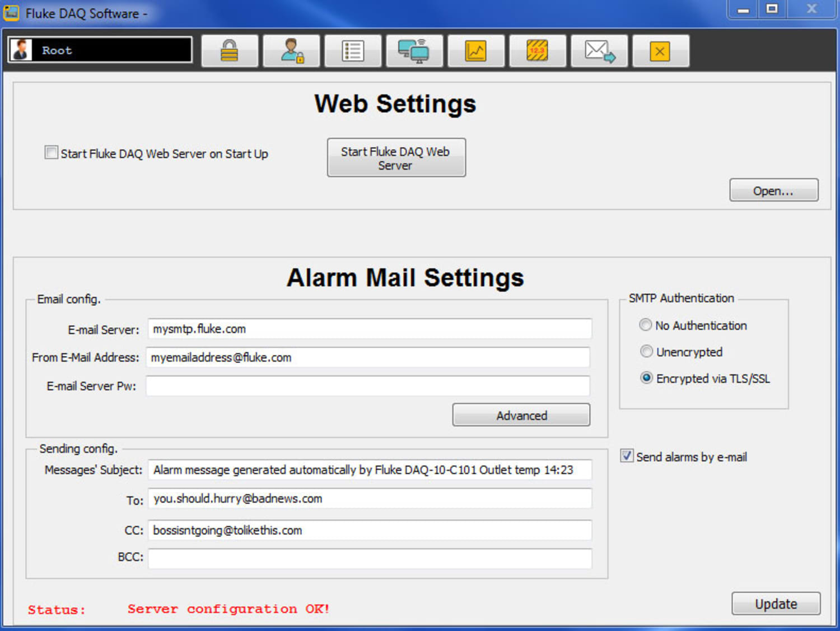Click the Root user profile picture
The image size is (840, 631).
coord(21,50)
